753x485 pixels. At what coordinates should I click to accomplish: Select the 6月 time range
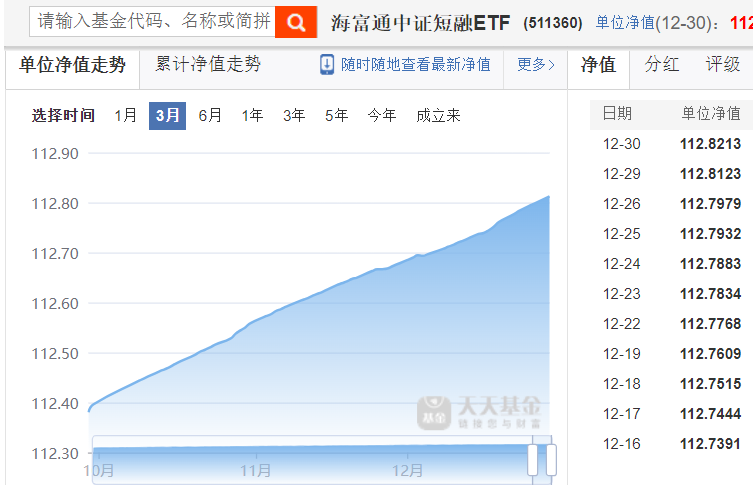pos(210,115)
